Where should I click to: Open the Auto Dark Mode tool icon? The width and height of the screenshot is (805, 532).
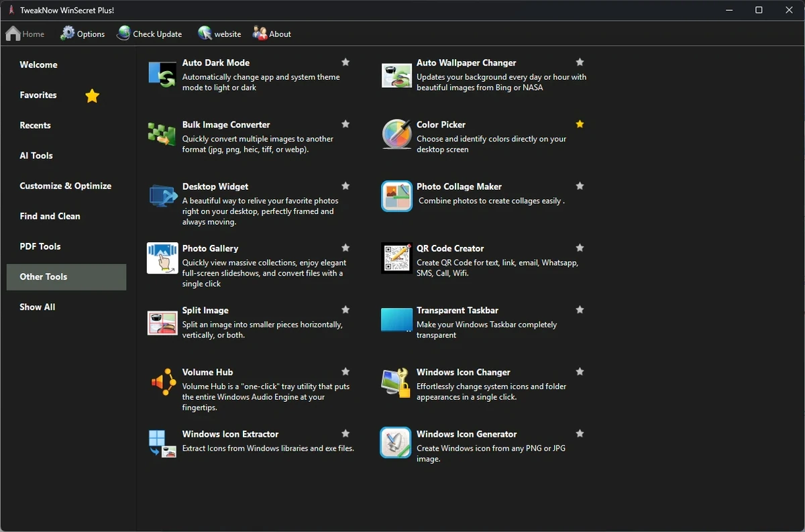tap(162, 74)
